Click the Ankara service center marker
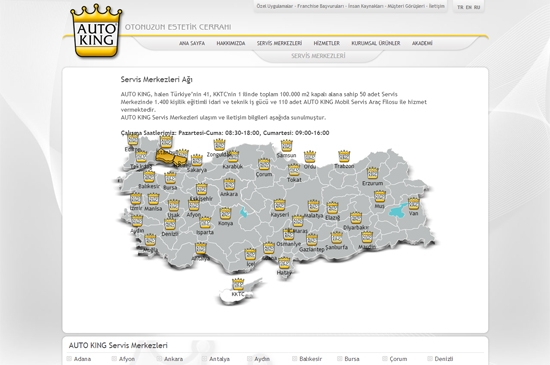This screenshot has height=365, width=550. 229,184
